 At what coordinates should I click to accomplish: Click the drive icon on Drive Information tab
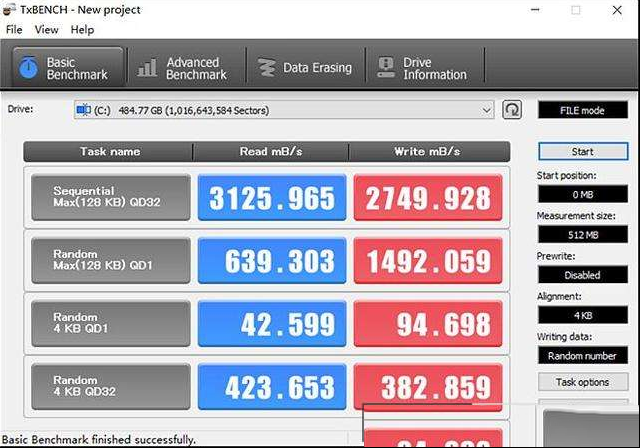click(386, 67)
